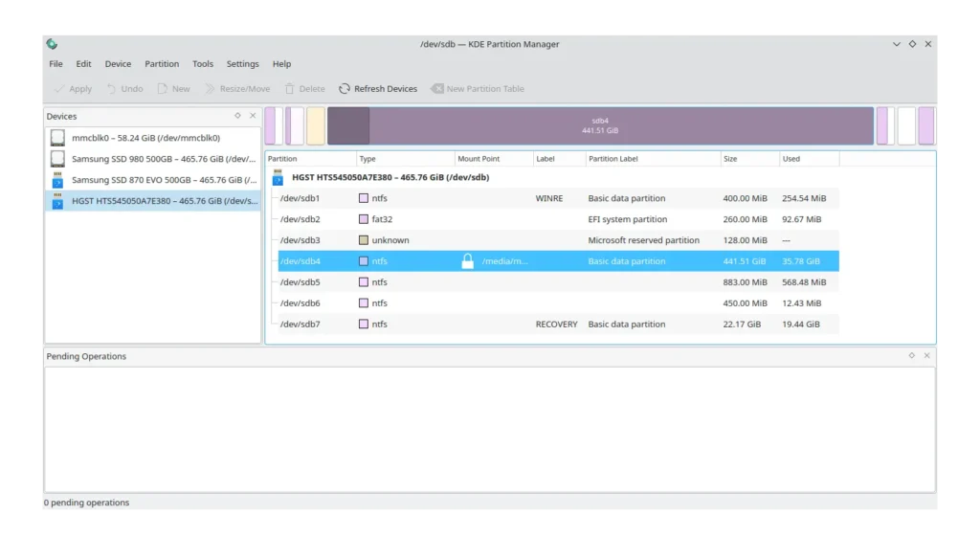Click the Refresh Devices toolbar icon
This screenshot has width=980, height=560.
click(345, 89)
